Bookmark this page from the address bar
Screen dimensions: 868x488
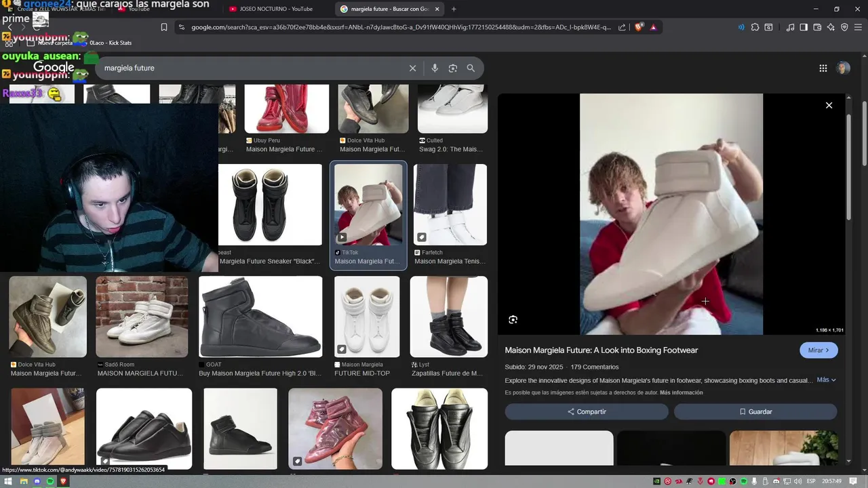point(164,27)
